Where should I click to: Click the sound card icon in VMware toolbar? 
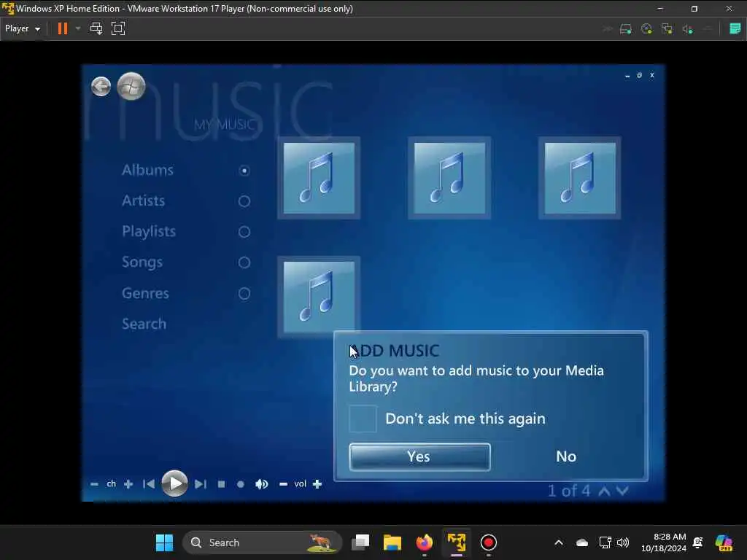pos(687,29)
